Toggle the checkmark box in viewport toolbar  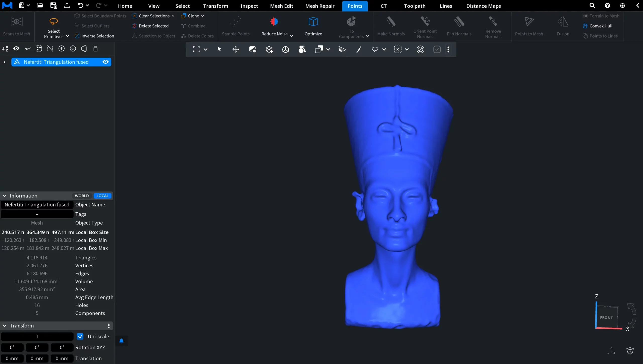437,49
